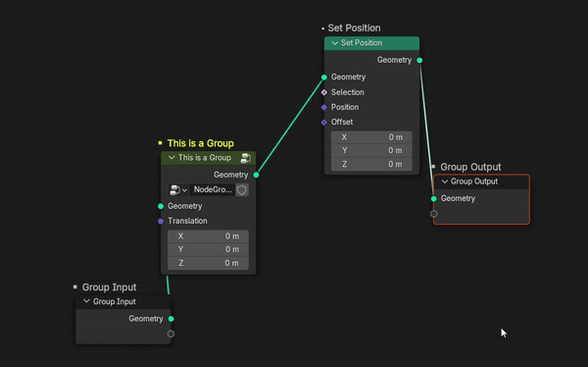Click the Offset input socket
This screenshot has height=367, width=588.
pyautogui.click(x=324, y=123)
